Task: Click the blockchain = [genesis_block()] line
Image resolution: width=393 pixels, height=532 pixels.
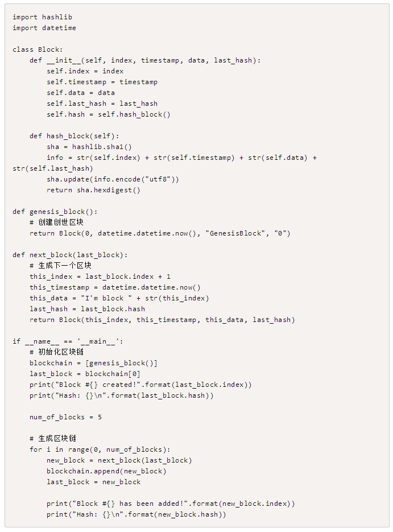Action: point(94,363)
